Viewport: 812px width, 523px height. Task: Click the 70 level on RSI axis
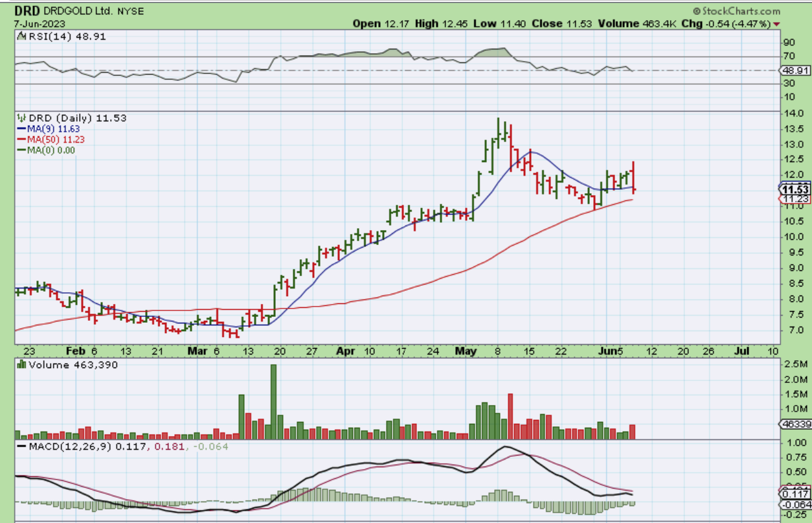789,56
